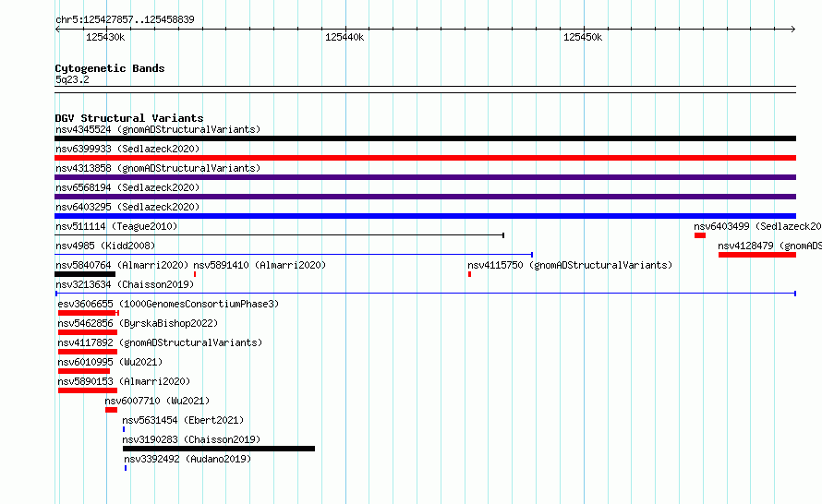Open the nsv3213634 Chaisson2019 label

click(125, 284)
